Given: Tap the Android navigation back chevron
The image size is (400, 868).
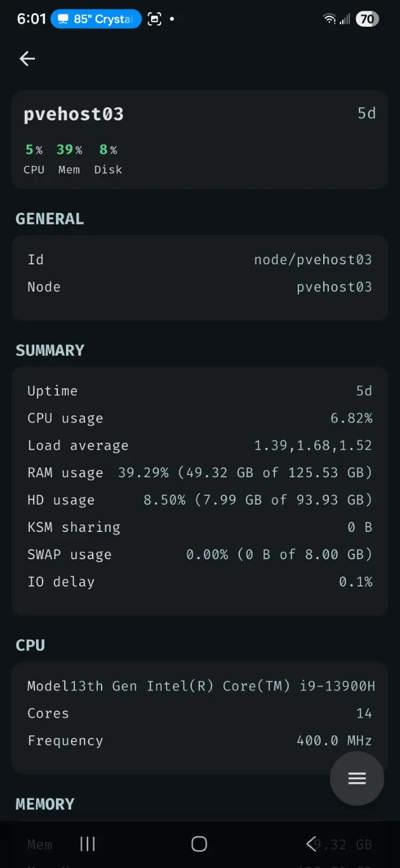Looking at the screenshot, I should 311,843.
